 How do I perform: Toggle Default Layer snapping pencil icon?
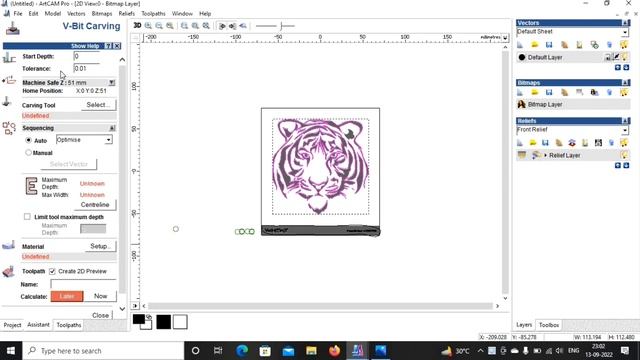click(x=616, y=57)
